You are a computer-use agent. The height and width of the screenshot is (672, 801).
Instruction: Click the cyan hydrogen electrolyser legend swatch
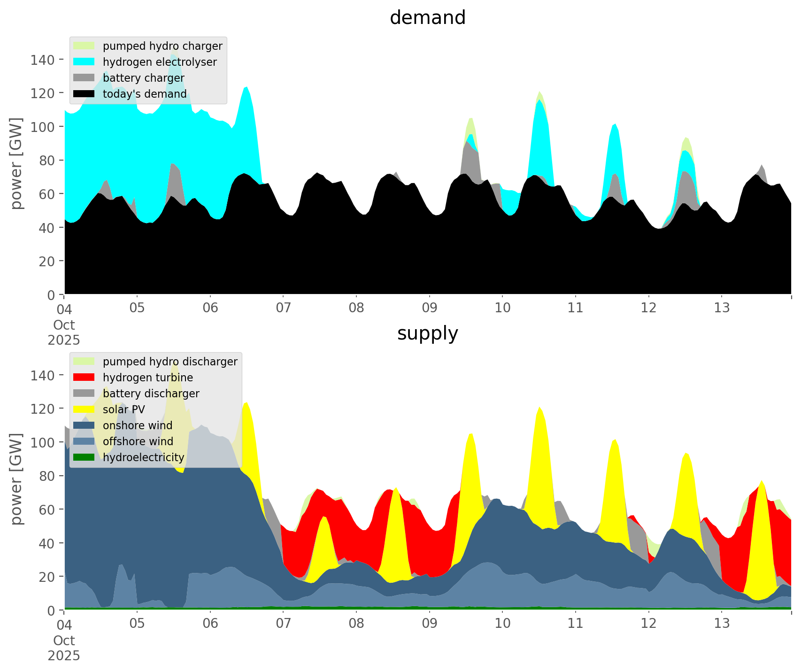coord(84,62)
